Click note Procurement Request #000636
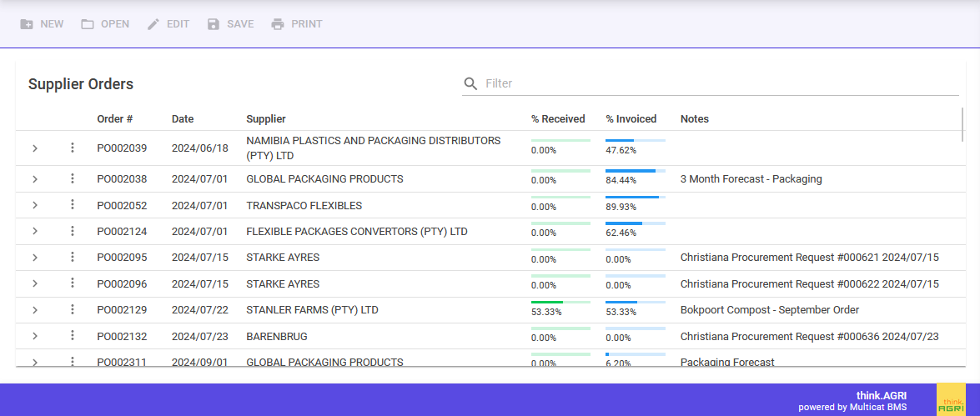Image resolution: width=980 pixels, height=416 pixels. click(809, 337)
